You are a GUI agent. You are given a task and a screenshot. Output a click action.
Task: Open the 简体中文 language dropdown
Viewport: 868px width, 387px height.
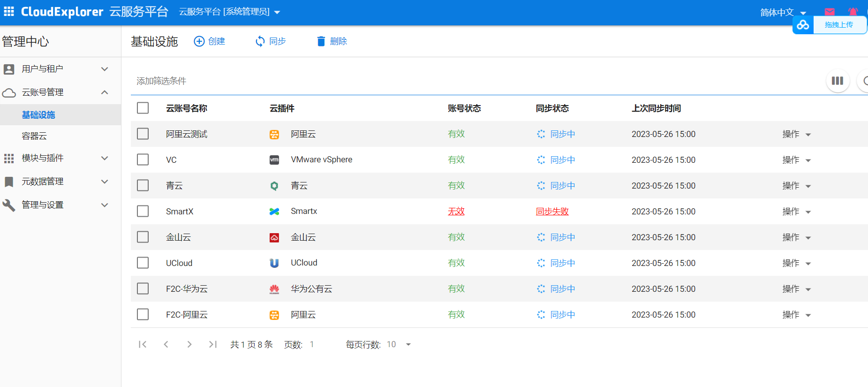tap(783, 12)
